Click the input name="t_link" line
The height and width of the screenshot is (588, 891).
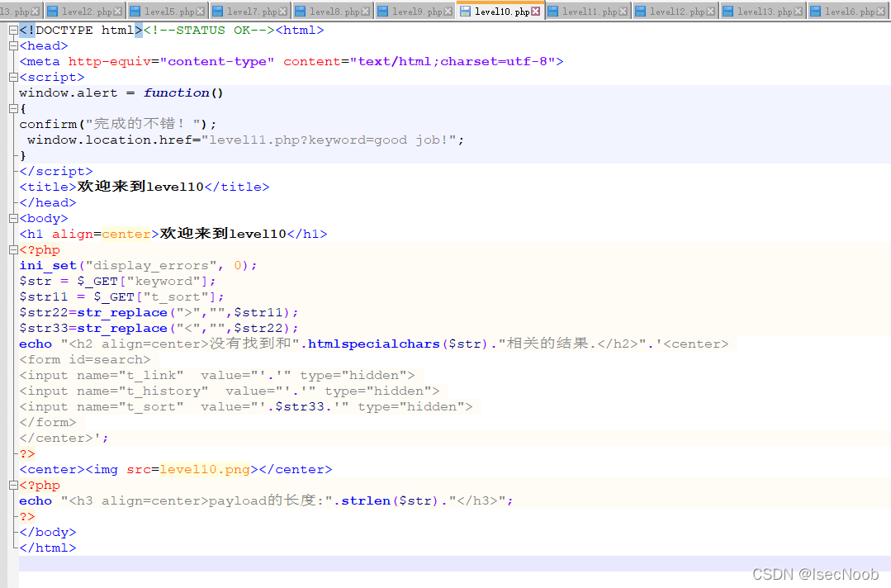pos(217,375)
